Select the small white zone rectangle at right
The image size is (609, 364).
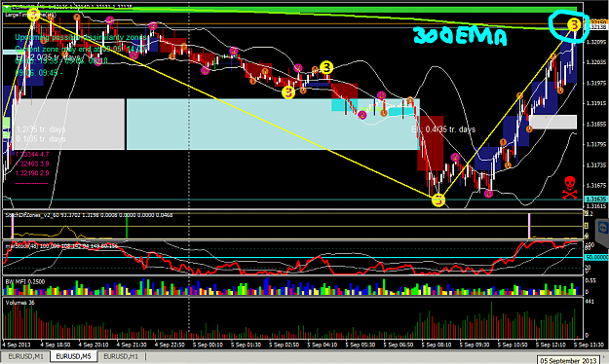point(552,122)
